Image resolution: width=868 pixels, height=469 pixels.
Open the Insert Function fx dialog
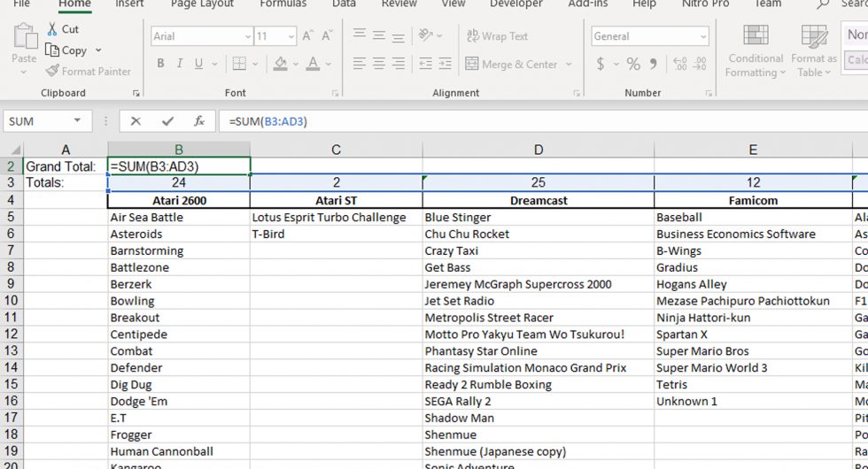[199, 121]
